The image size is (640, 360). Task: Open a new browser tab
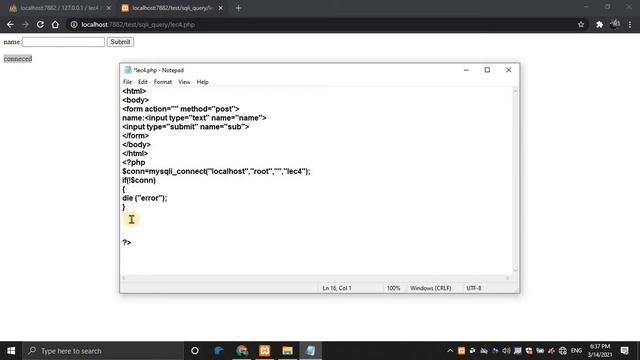click(238, 8)
